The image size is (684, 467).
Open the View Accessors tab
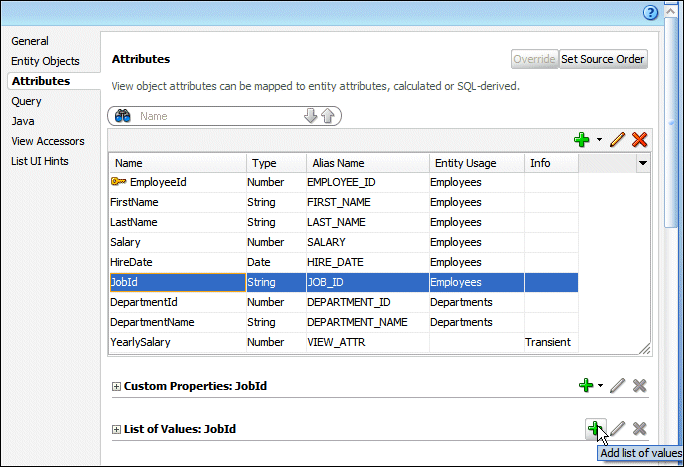click(48, 141)
